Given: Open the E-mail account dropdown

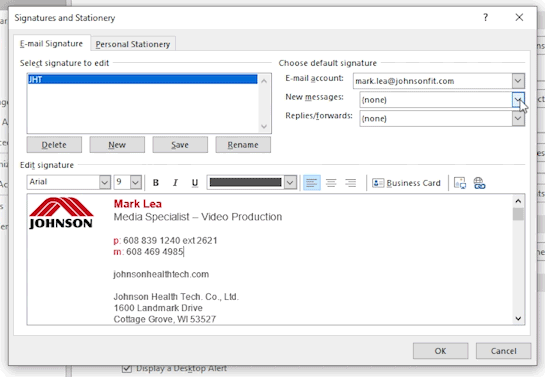Looking at the screenshot, I should pos(518,81).
